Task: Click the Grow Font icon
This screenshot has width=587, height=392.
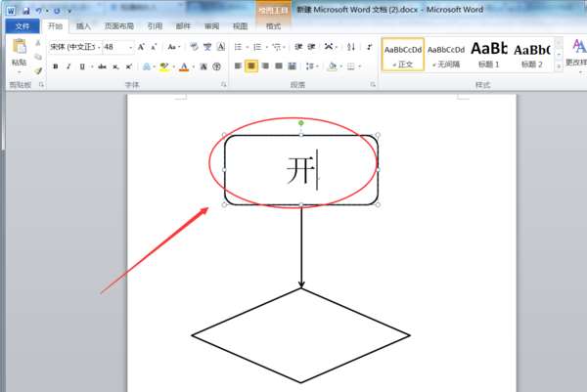Action: [x=141, y=47]
